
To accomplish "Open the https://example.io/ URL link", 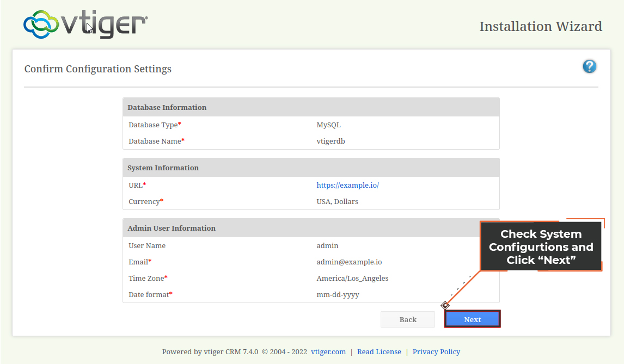I will (x=347, y=185).
